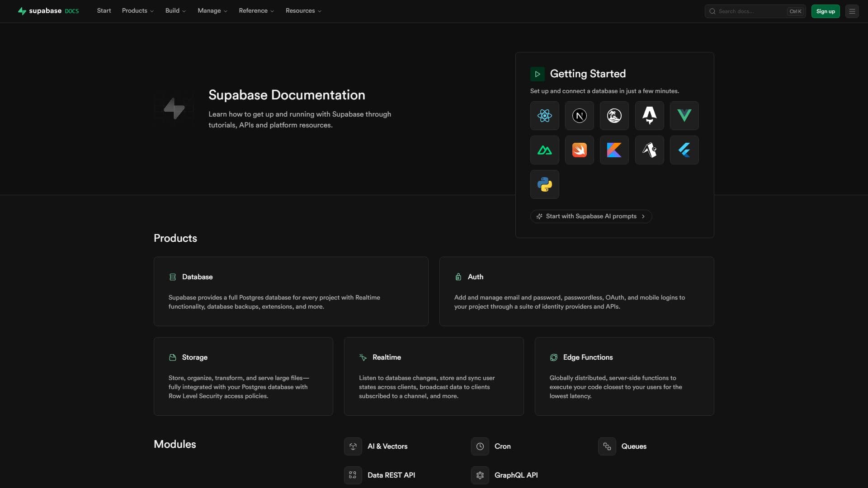Open the Flutter blue logo quickstart
Screen dimensions: 868x488
pyautogui.click(x=684, y=150)
